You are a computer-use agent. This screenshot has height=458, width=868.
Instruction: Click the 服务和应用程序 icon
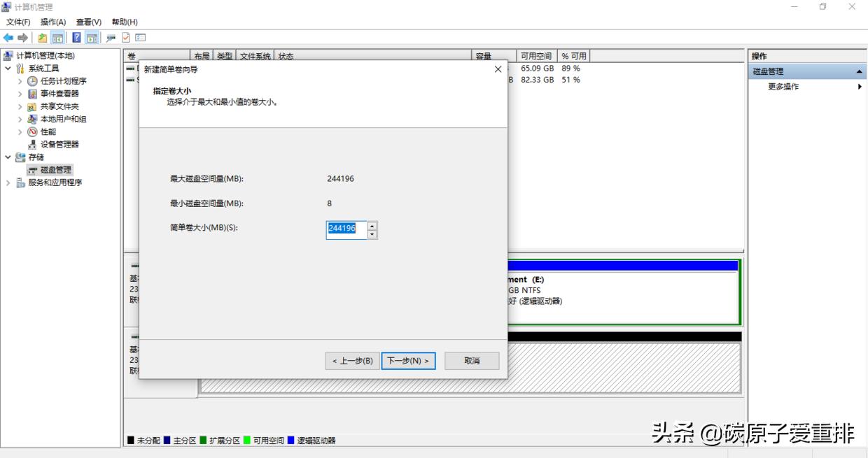tap(20, 183)
